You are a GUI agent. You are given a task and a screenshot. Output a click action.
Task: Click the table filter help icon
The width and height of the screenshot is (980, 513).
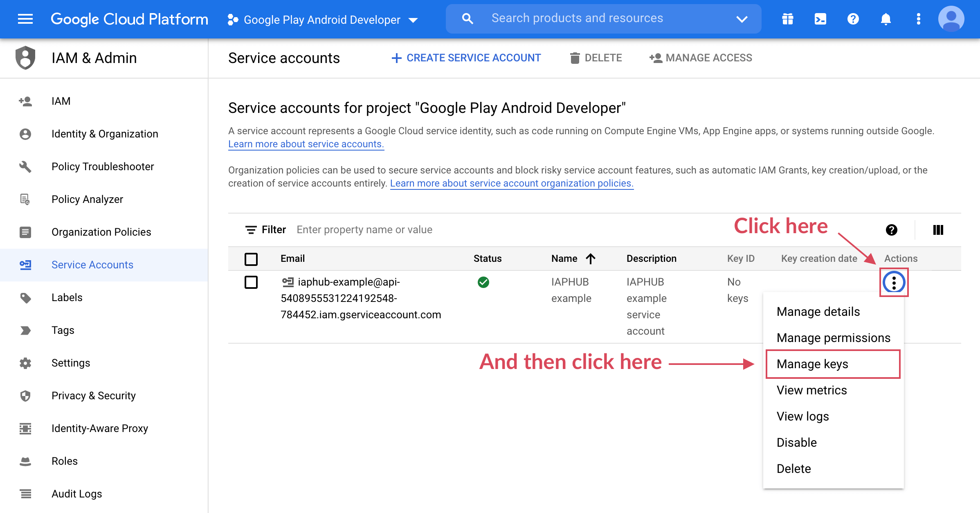(891, 230)
